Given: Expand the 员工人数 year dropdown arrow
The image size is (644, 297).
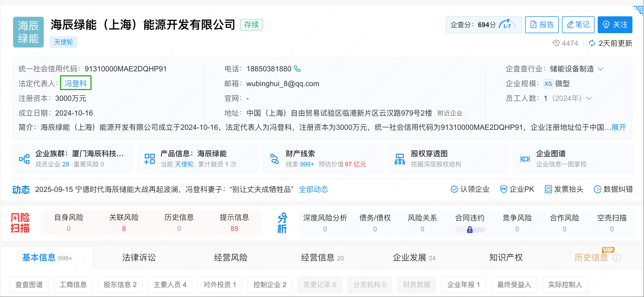Looking at the screenshot, I should (589, 98).
